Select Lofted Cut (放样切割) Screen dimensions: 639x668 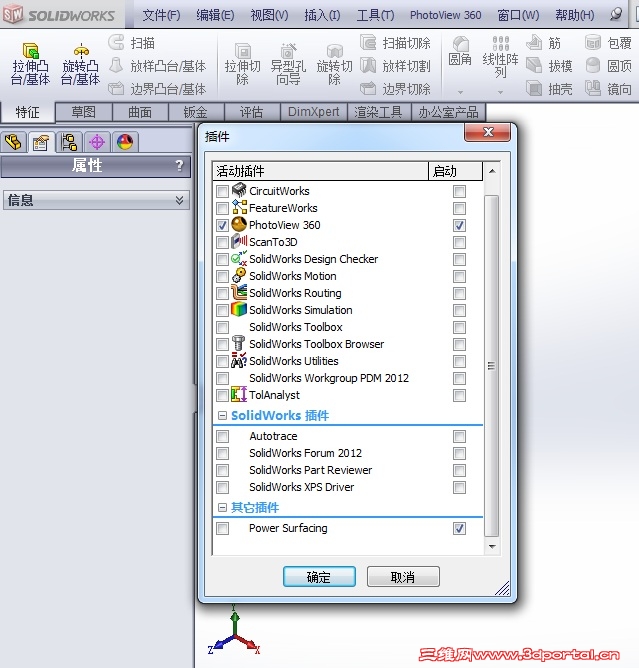click(395, 66)
